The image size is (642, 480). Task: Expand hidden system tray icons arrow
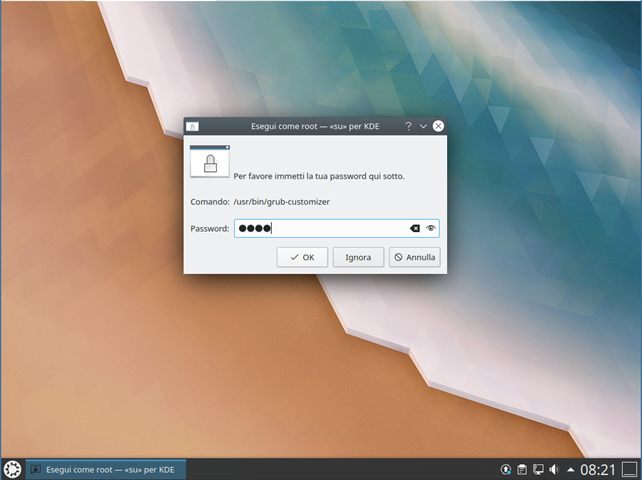click(570, 470)
